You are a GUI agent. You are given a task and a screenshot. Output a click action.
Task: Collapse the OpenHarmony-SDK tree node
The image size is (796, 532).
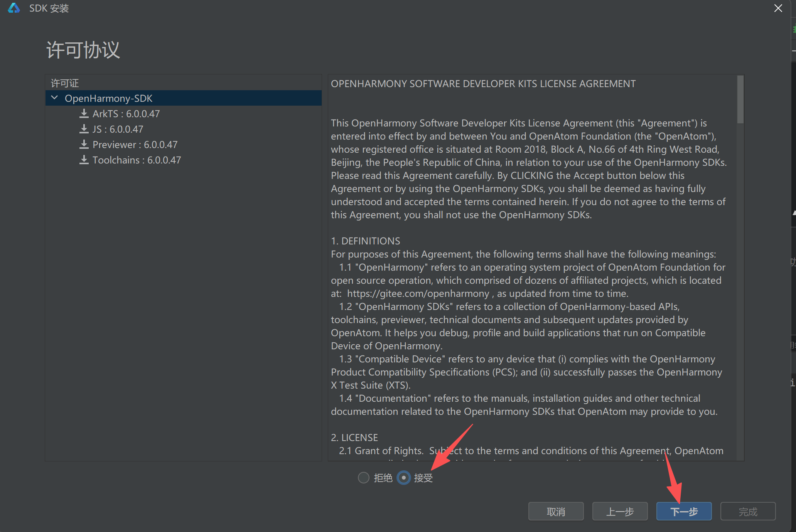[x=55, y=98]
